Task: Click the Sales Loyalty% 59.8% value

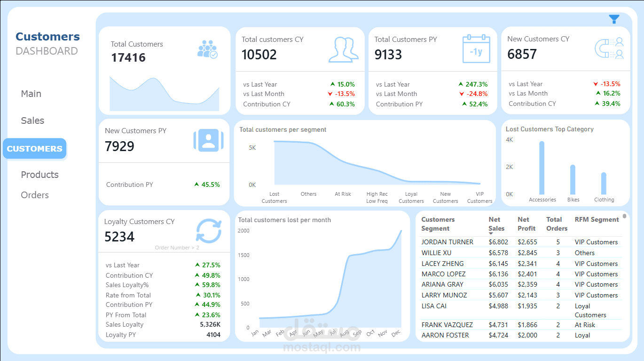Action: (x=211, y=285)
